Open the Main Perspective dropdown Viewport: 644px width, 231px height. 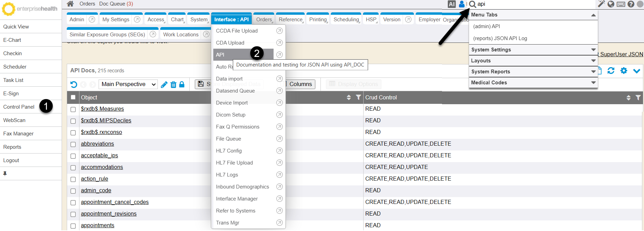click(x=128, y=84)
